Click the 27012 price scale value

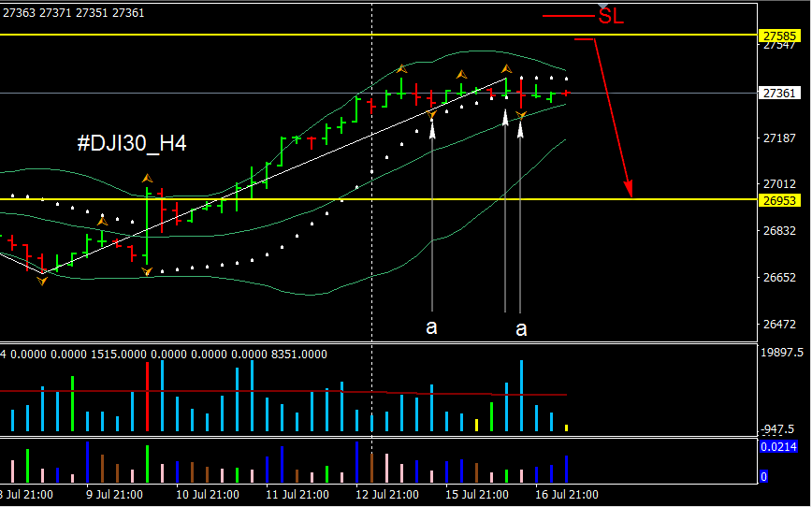[779, 184]
